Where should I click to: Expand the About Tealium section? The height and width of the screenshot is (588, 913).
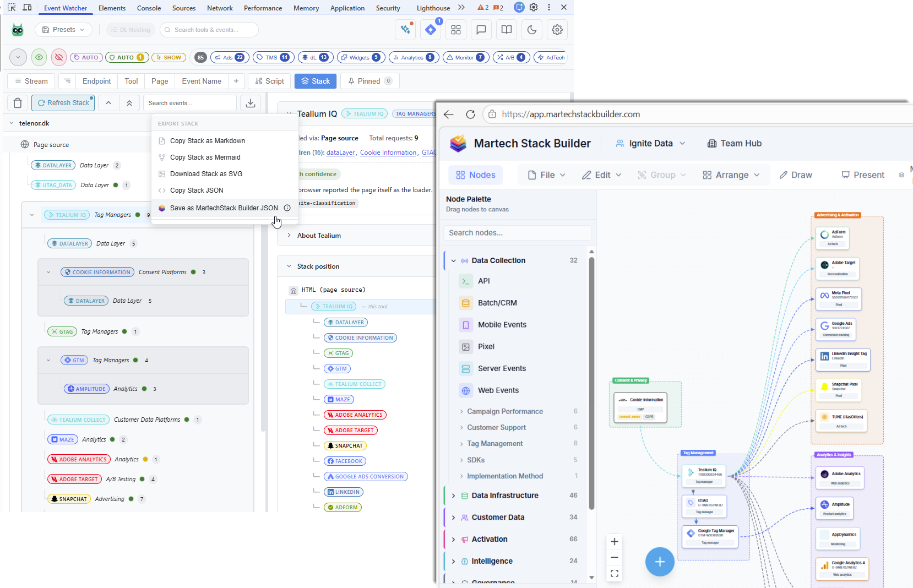[x=289, y=236]
